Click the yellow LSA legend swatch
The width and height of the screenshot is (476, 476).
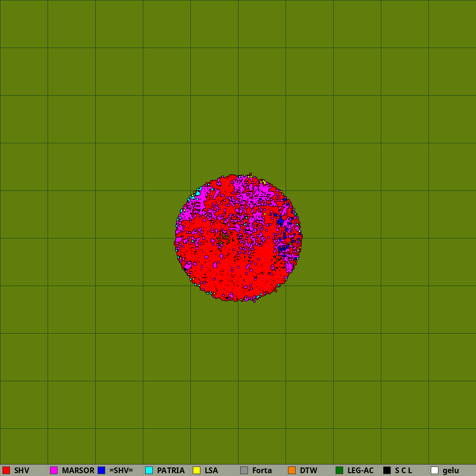(197, 470)
